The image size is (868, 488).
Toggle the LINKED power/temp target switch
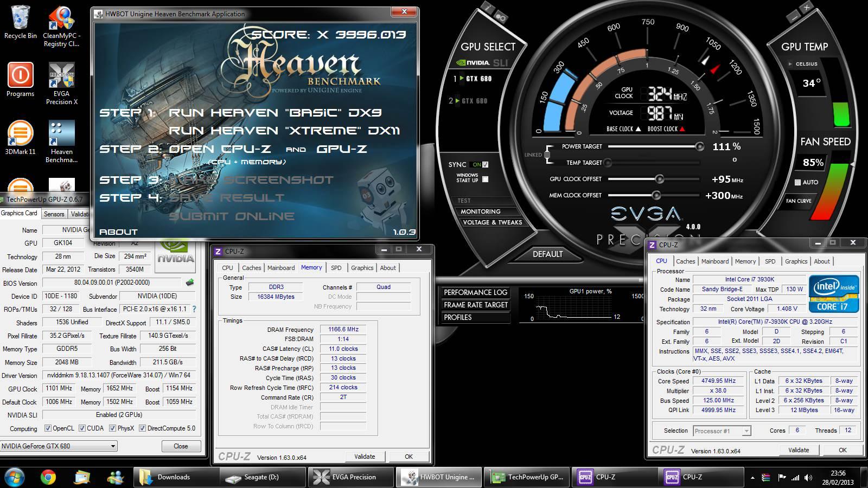(x=547, y=155)
